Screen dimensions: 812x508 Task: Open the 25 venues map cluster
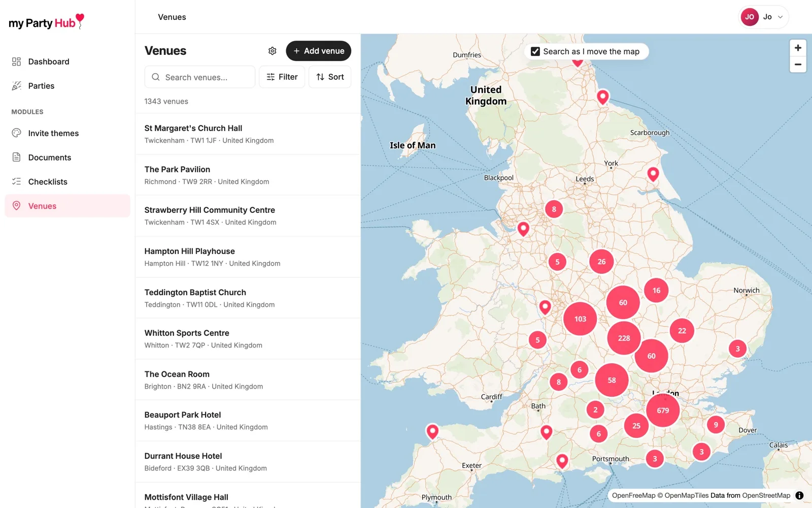(636, 426)
